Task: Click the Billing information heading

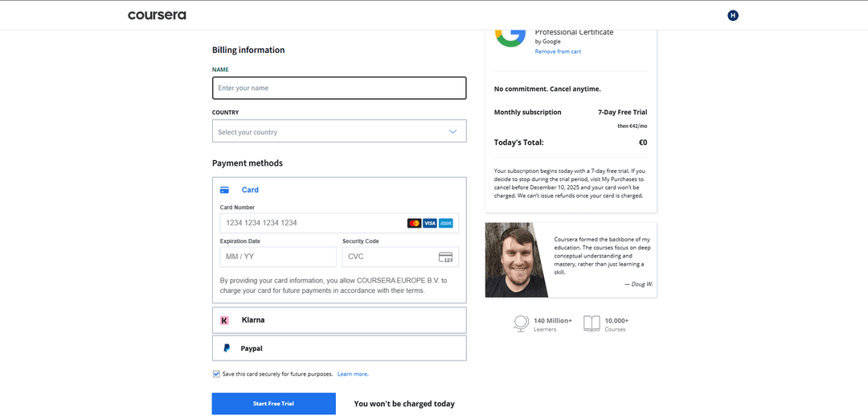Action: click(x=248, y=50)
